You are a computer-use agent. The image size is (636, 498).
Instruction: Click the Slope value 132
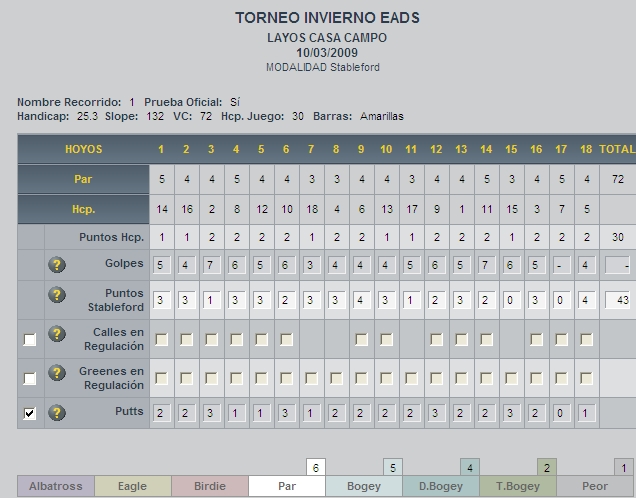click(155, 116)
